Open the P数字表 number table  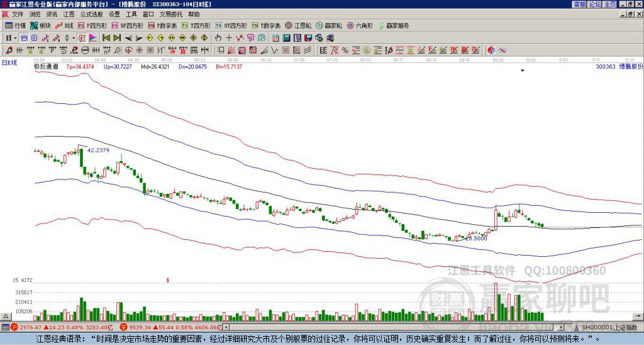tap(162, 25)
